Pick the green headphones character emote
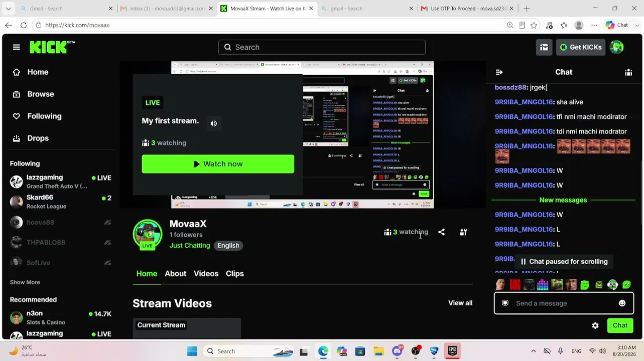 [x=612, y=285]
